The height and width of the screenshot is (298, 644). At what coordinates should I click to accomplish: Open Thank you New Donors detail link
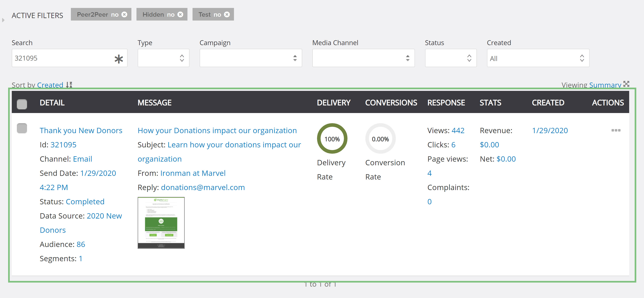point(81,130)
